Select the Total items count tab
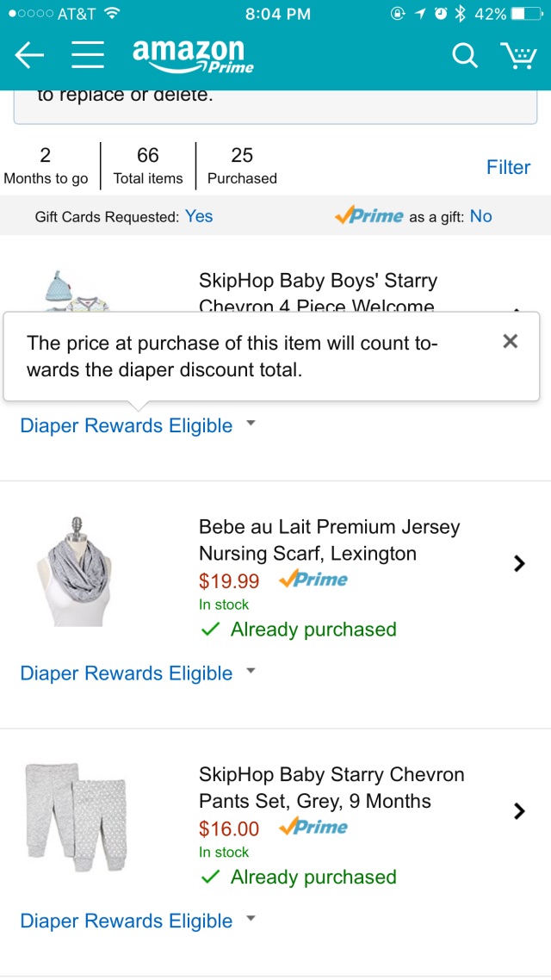 coord(148,165)
